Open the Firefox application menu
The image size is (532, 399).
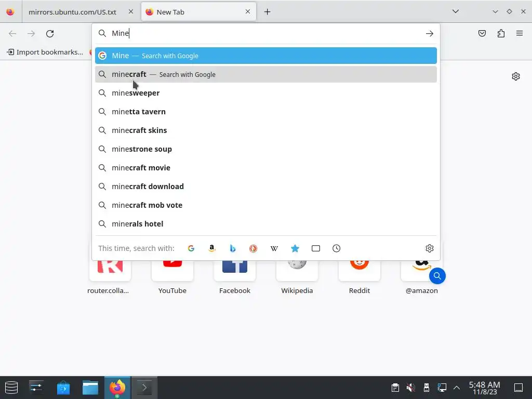(520, 33)
